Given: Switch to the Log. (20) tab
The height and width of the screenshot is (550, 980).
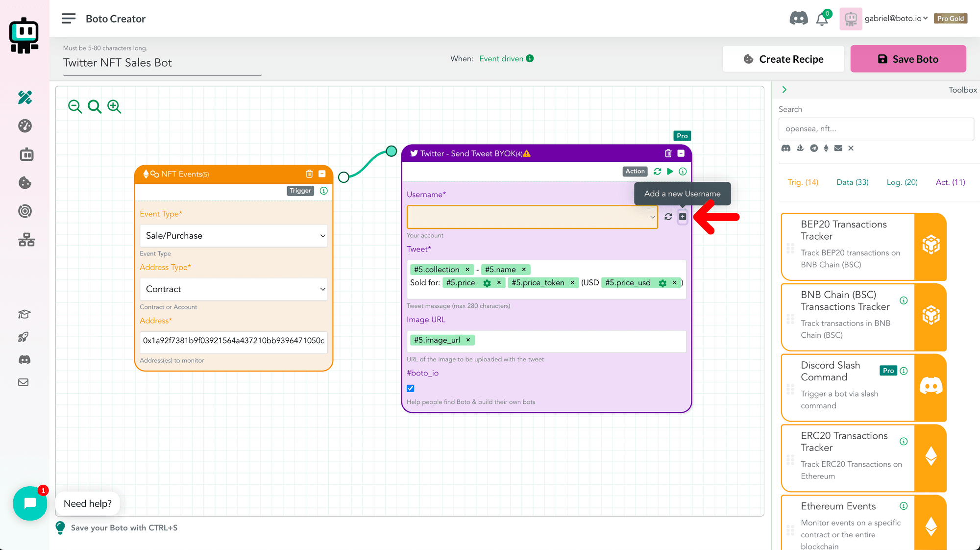Looking at the screenshot, I should point(902,182).
